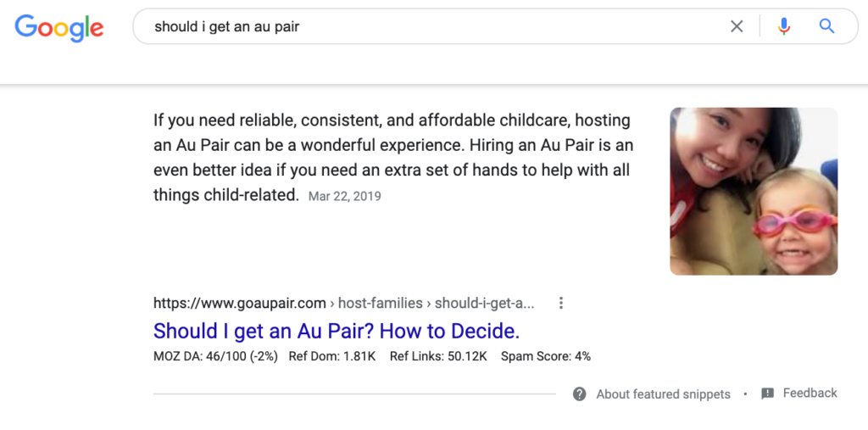Click the Feedback flag icon
868x430 pixels.
tap(768, 394)
